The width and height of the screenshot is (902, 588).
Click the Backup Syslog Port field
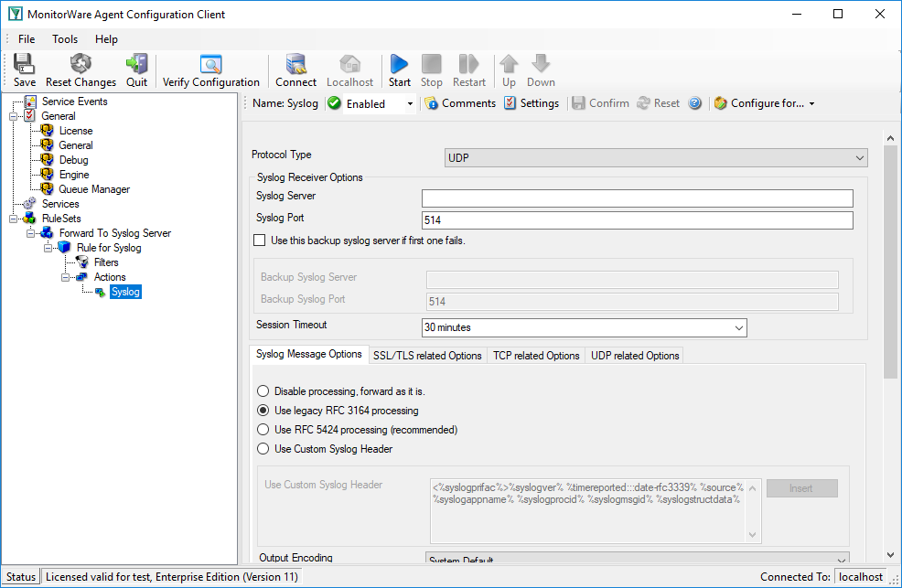(x=631, y=302)
